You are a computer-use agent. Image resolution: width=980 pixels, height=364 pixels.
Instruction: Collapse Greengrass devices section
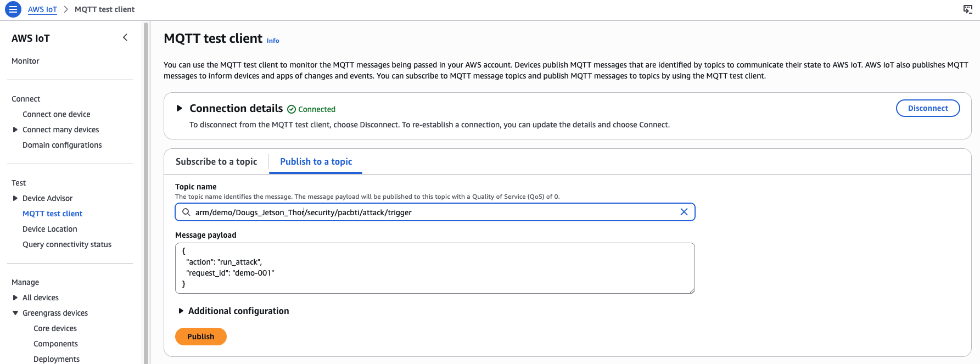[x=15, y=313]
